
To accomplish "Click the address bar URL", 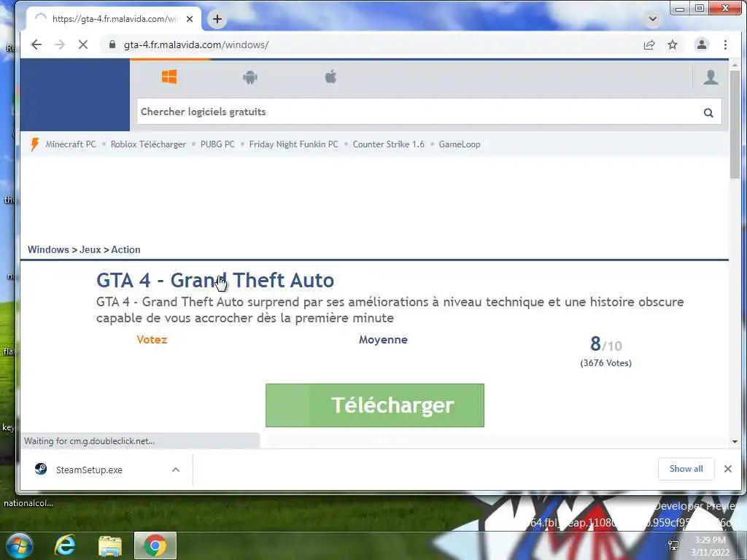I will click(x=196, y=44).
